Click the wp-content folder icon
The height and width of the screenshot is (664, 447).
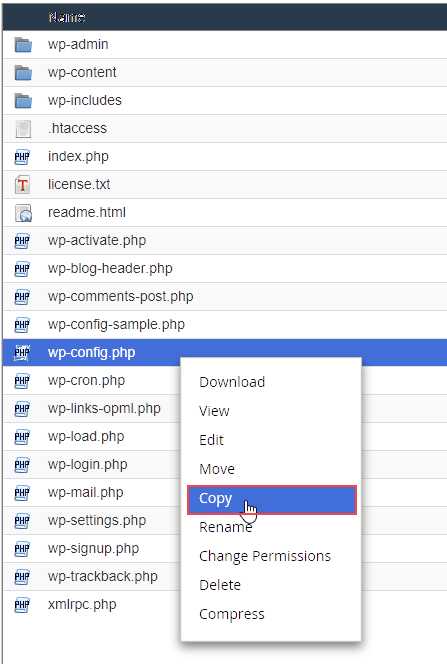point(23,72)
